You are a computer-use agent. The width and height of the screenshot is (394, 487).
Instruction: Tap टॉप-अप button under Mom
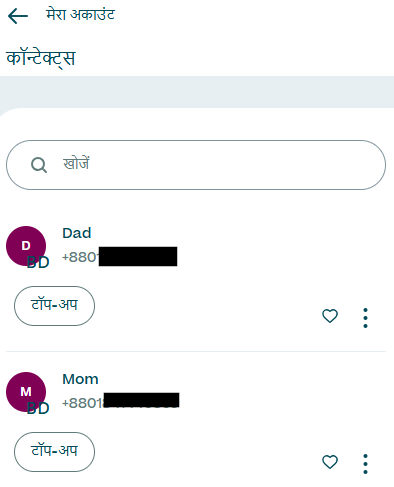point(54,452)
